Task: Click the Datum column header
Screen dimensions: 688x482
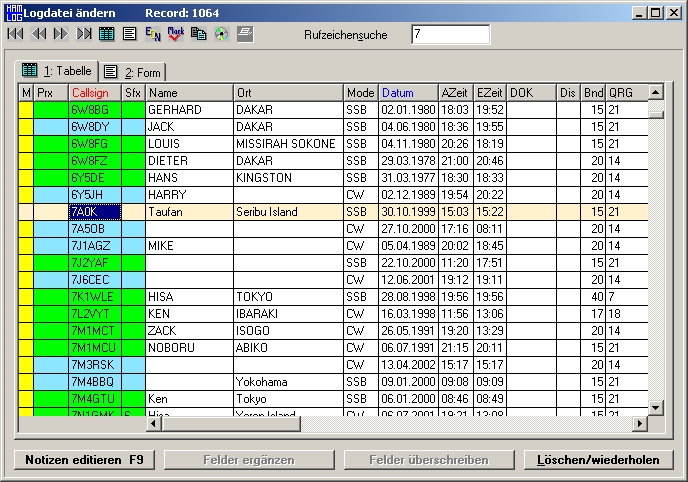Action: (x=407, y=93)
